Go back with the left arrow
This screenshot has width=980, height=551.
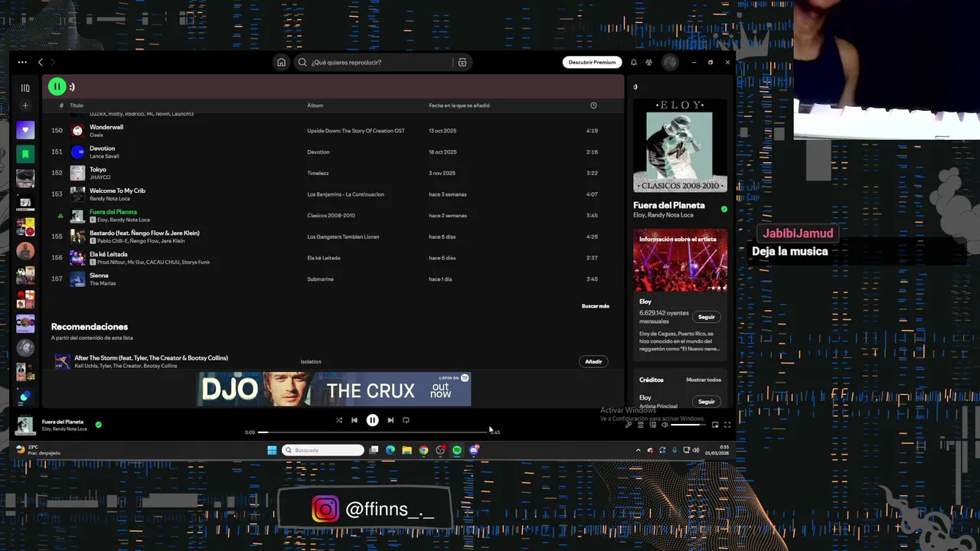41,62
